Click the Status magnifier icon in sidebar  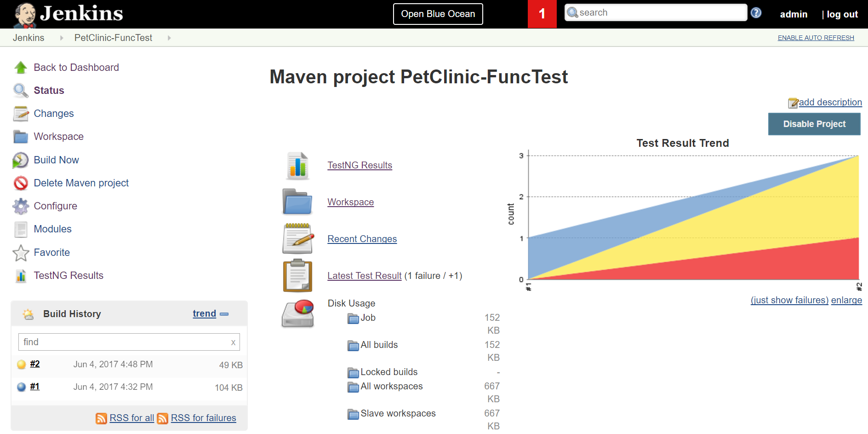21,91
